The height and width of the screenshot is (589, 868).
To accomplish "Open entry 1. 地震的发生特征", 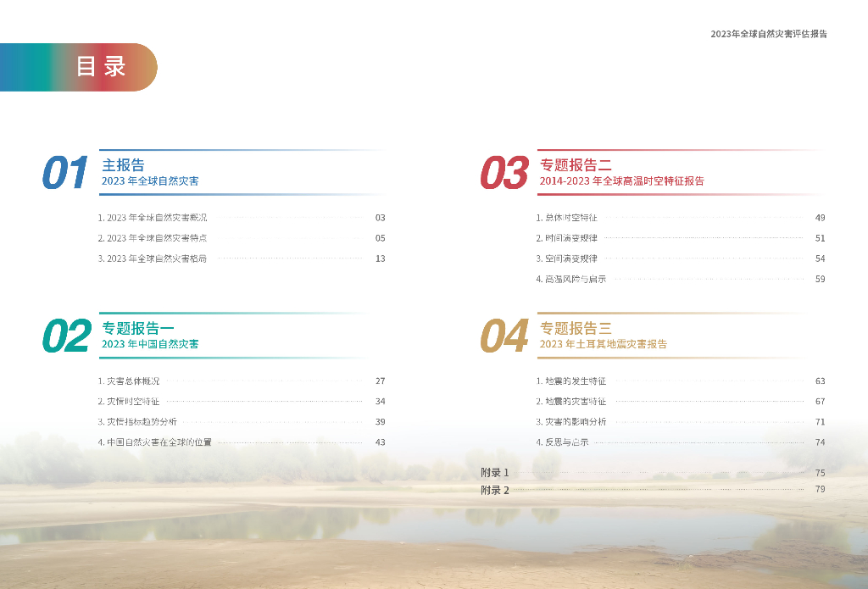I will point(571,381).
